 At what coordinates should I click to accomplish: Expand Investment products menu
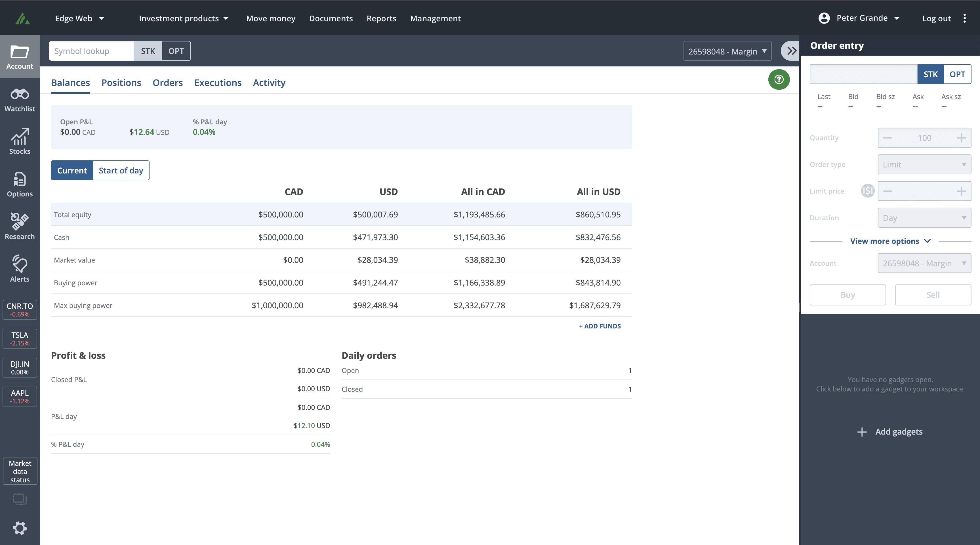184,18
